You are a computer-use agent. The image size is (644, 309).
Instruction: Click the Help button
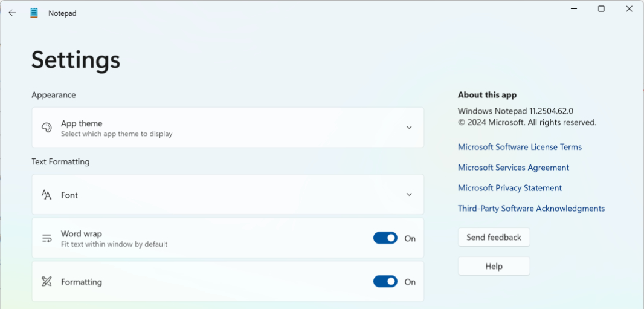(494, 266)
